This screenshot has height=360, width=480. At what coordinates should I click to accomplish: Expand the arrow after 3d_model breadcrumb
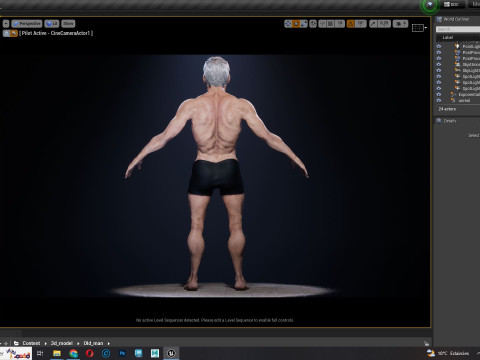click(x=78, y=343)
